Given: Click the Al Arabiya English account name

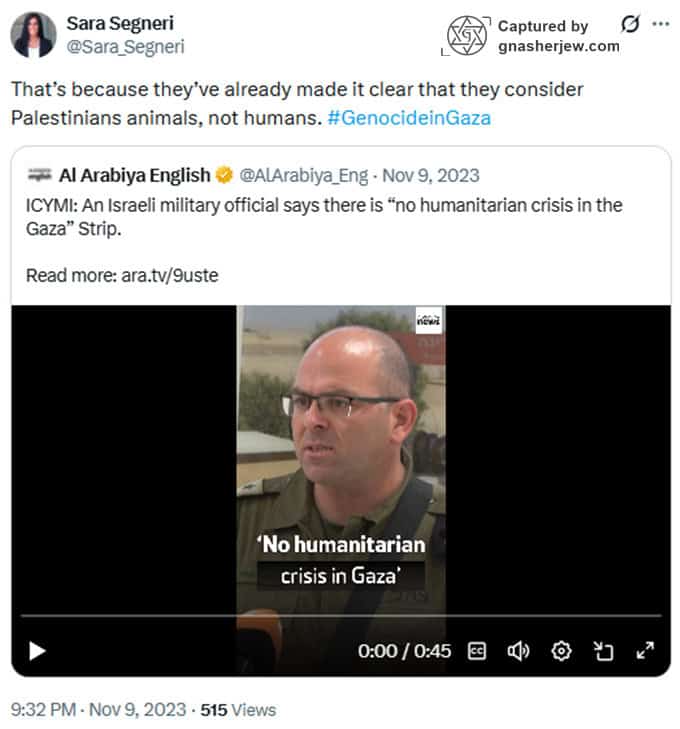Looking at the screenshot, I should [134, 175].
